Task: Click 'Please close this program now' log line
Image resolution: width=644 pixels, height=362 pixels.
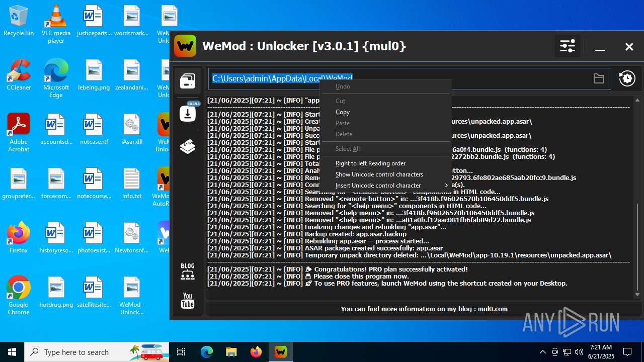Action: tap(308, 276)
